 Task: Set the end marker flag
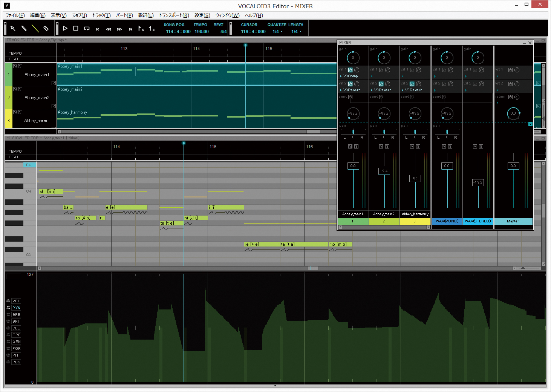(x=152, y=28)
